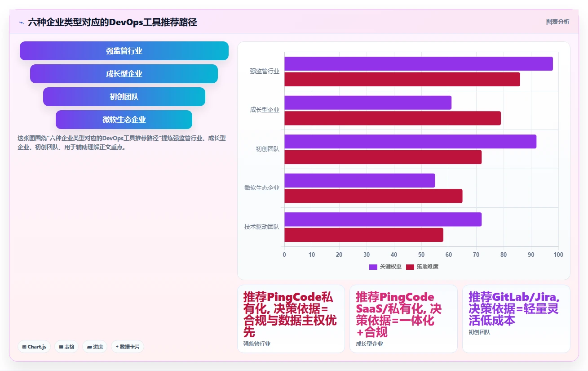Click the page title 六种企业类型对应的DevOps工具推荐路径
The image size is (588, 371).
(x=112, y=22)
